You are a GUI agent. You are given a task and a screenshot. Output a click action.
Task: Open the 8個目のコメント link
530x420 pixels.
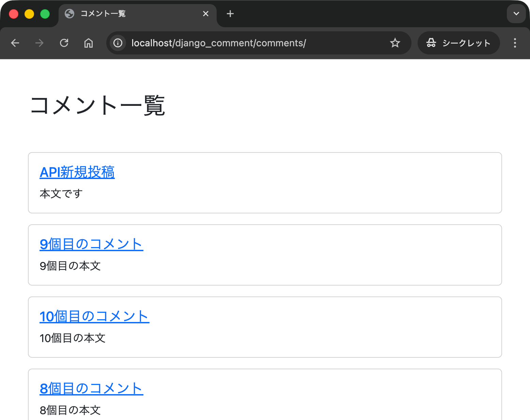[x=91, y=388]
